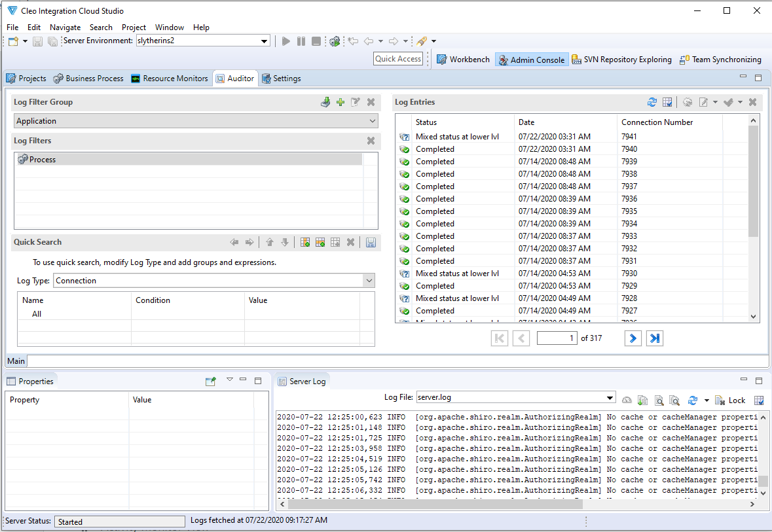Click the Lock button in Server Log
The width and height of the screenshot is (772, 532).
[x=730, y=400]
